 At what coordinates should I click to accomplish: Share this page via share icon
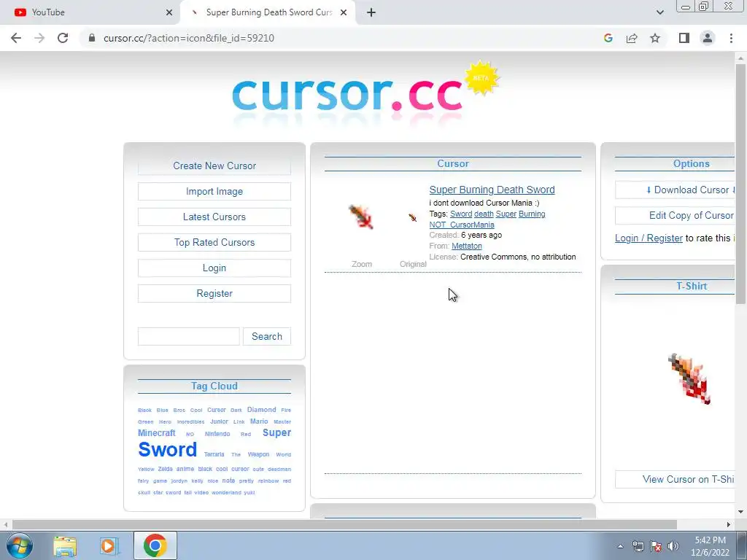(x=632, y=38)
